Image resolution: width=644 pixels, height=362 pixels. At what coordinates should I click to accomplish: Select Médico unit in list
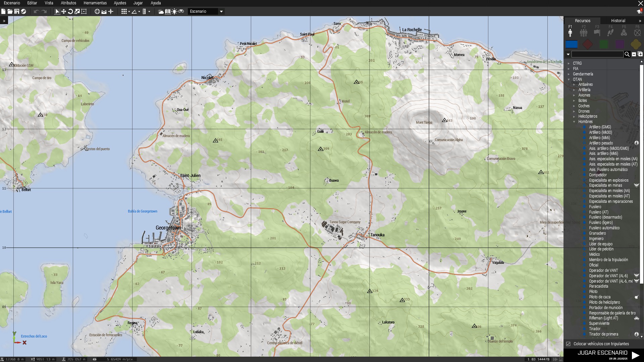pos(594,254)
